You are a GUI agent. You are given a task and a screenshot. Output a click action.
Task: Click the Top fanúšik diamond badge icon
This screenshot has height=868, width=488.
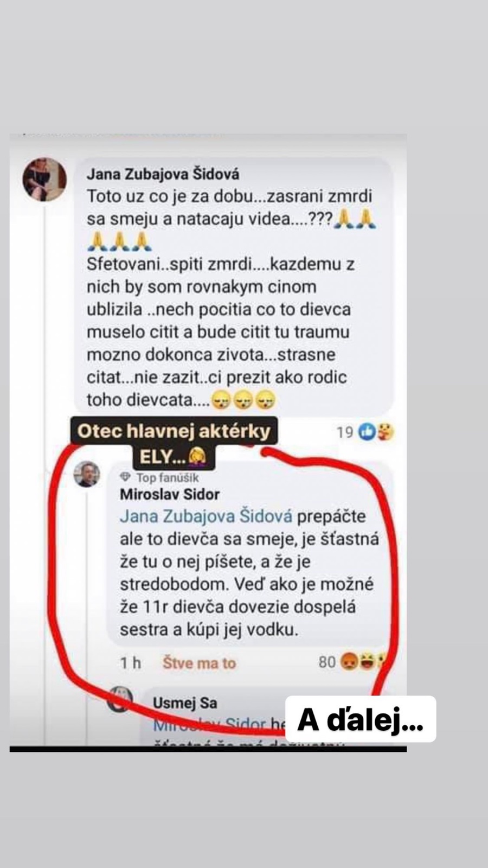pos(125,477)
